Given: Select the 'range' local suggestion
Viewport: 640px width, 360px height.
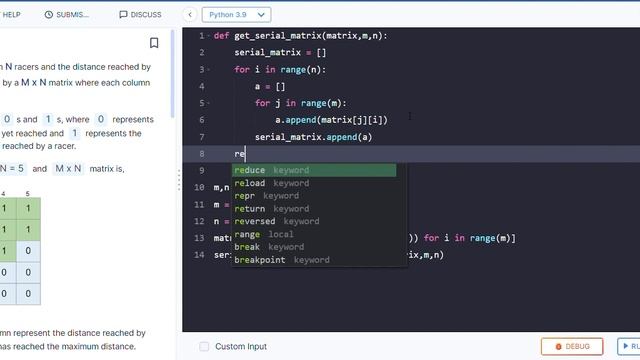Looking at the screenshot, I should (314, 234).
